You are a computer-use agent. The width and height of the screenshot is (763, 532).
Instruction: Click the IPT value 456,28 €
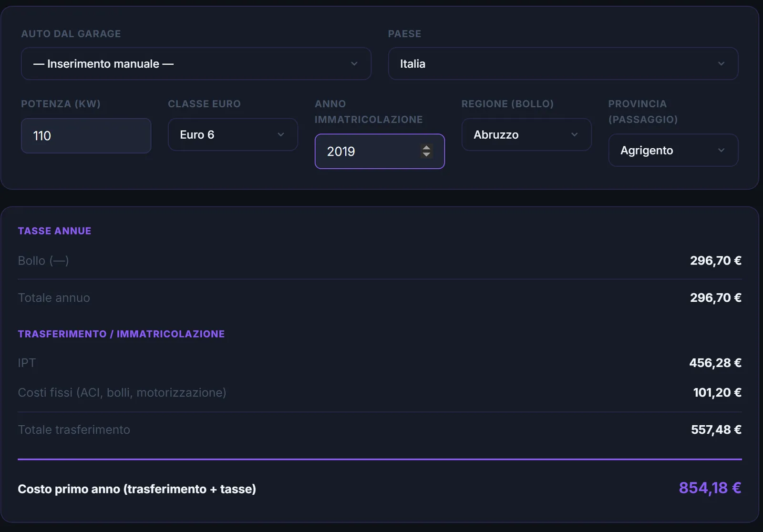click(x=715, y=363)
